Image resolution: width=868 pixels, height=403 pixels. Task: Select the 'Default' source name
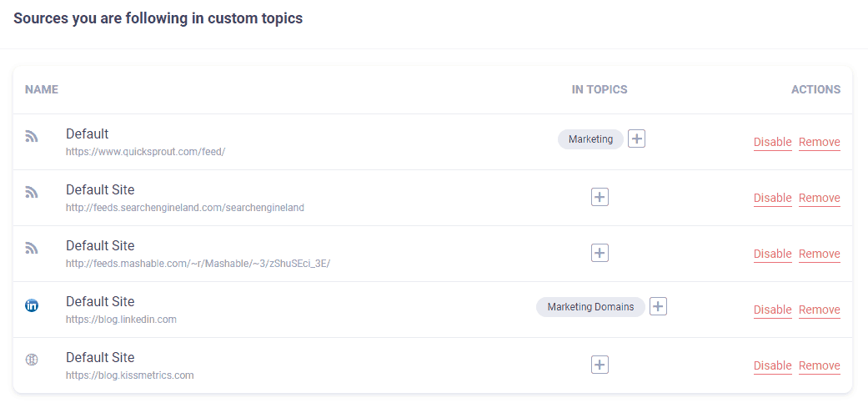pos(87,133)
